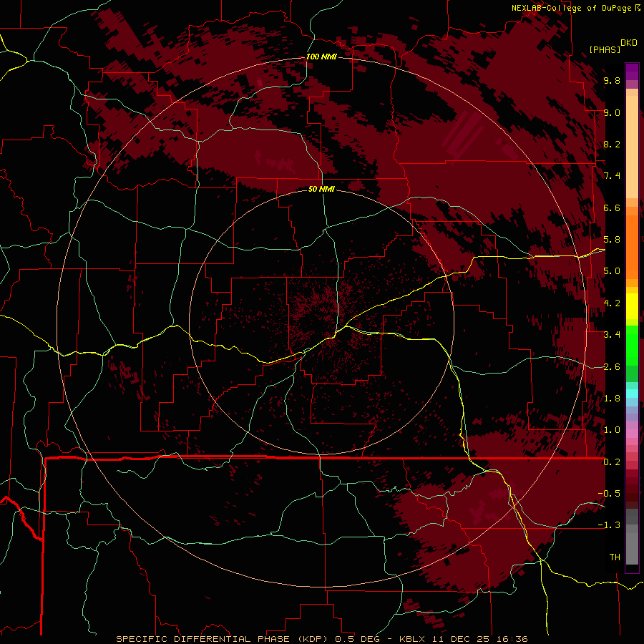
Task: Click the "TH" threshold label on the scale
Action: [615, 557]
